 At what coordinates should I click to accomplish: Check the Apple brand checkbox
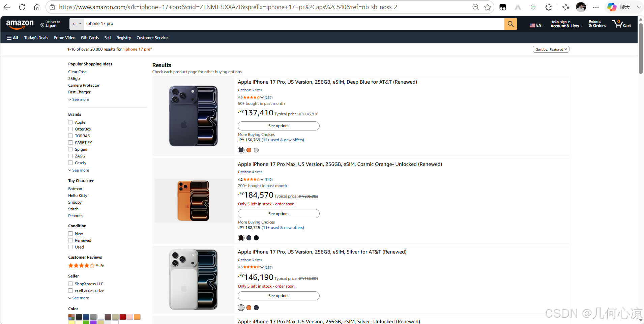click(70, 122)
